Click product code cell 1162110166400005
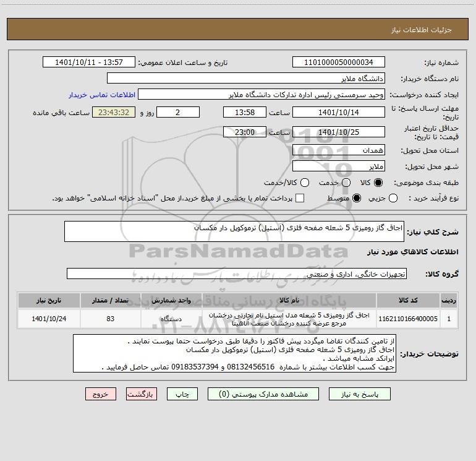476x461 pixels. (x=408, y=319)
